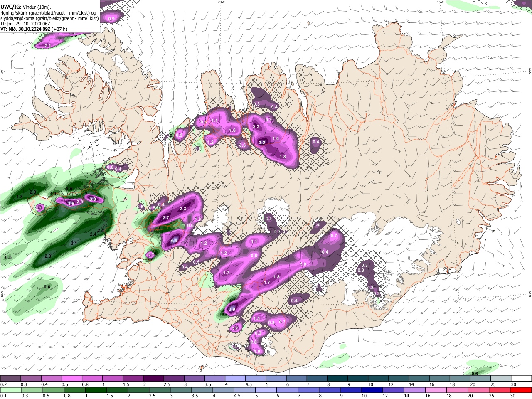This screenshot has width=532, height=399.
Task: Click the 20W longitude label
Action: click(x=221, y=2)
